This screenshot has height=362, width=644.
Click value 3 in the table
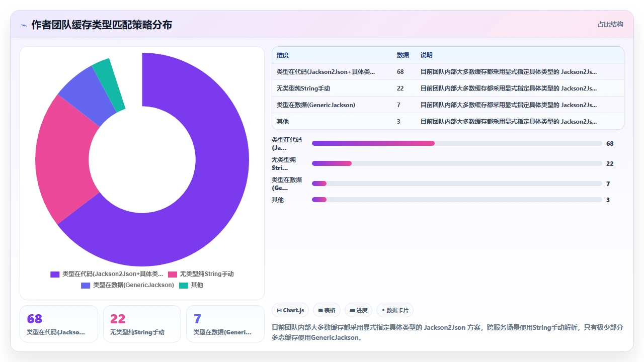tap(398, 122)
